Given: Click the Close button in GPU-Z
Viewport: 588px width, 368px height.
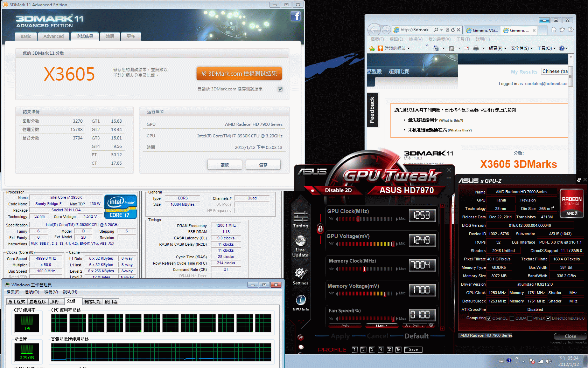Looking at the screenshot, I should (570, 336).
